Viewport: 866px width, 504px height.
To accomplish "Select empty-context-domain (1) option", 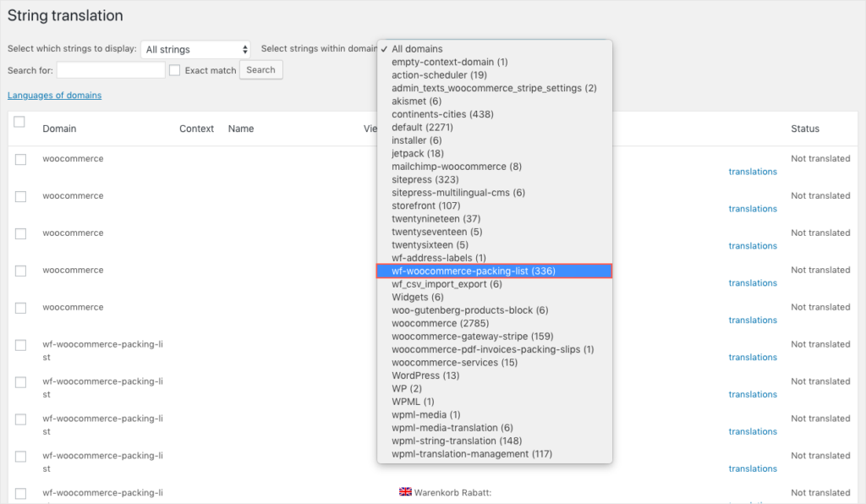I will 494,62.
